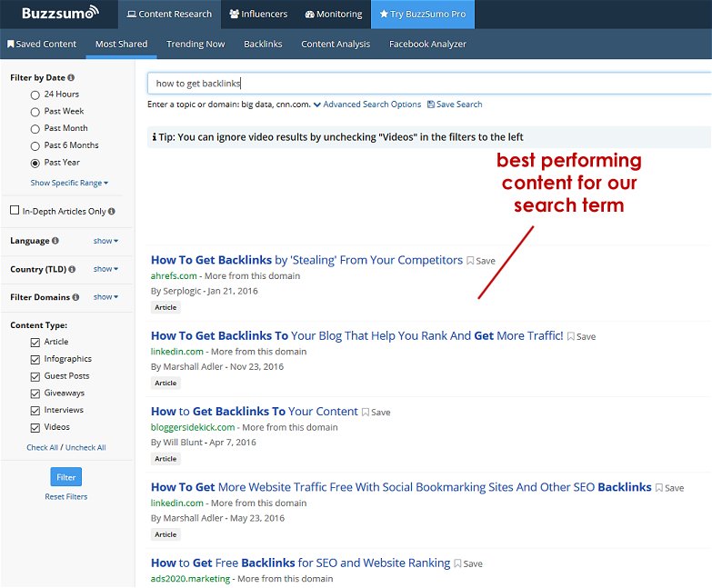Image resolution: width=712 pixels, height=588 pixels.
Task: Save the ads2020.marketing result
Action: tap(468, 563)
